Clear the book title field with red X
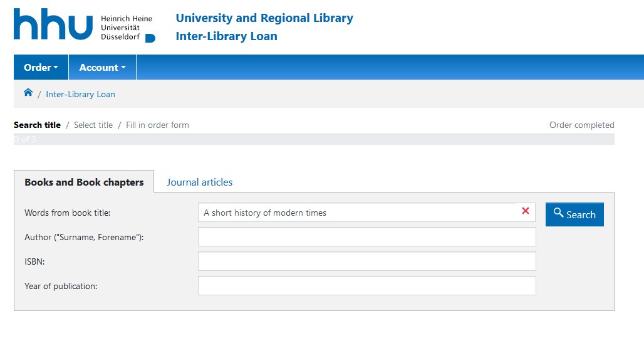 (525, 211)
